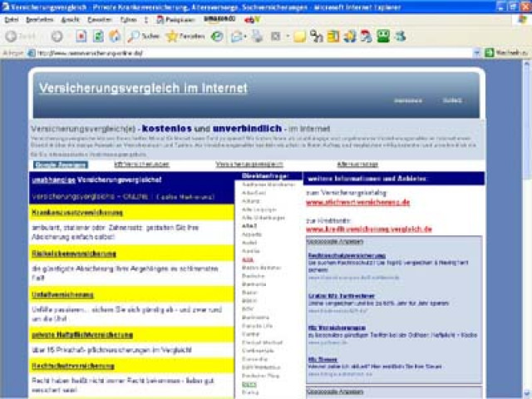Screen dimensions: 532x399
Task: Open the Ansicht menu
Action: pyautogui.click(x=70, y=20)
